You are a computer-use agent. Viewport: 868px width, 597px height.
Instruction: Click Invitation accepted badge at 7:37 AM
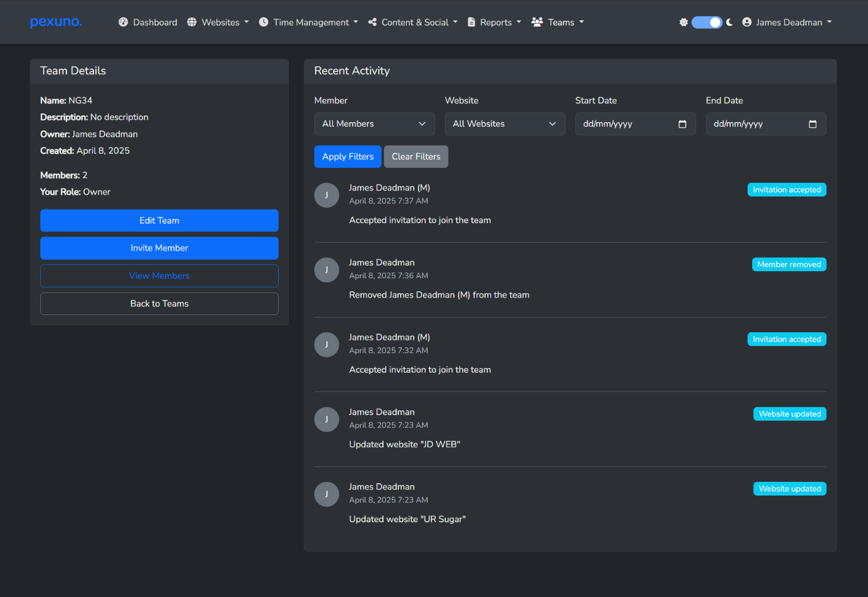tap(787, 190)
